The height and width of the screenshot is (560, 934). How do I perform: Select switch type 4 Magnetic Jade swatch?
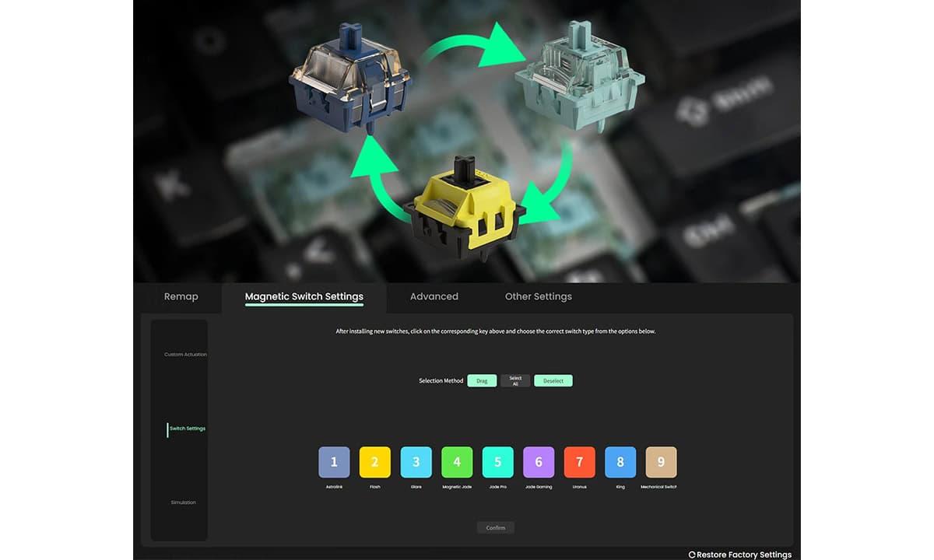pyautogui.click(x=457, y=462)
